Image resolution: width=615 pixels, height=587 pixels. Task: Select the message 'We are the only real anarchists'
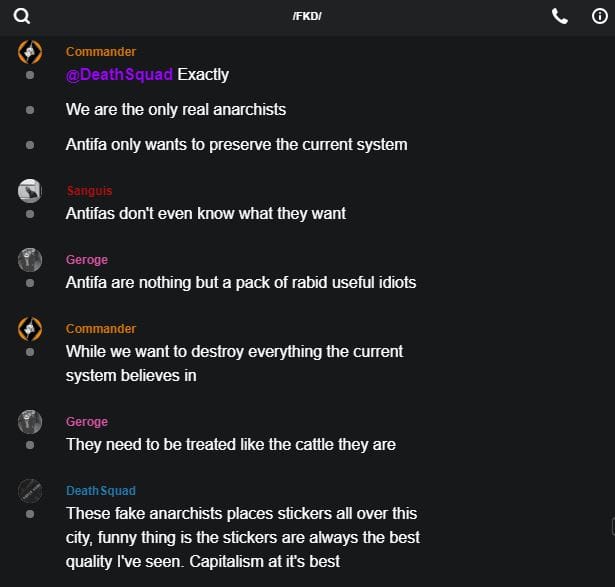(x=176, y=109)
